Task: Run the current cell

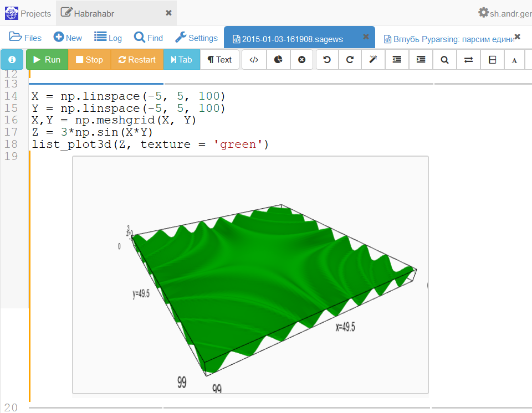Action: coord(47,60)
